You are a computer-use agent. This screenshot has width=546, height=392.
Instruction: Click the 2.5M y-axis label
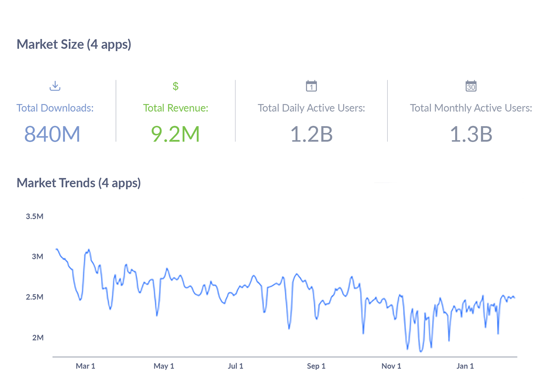point(35,297)
